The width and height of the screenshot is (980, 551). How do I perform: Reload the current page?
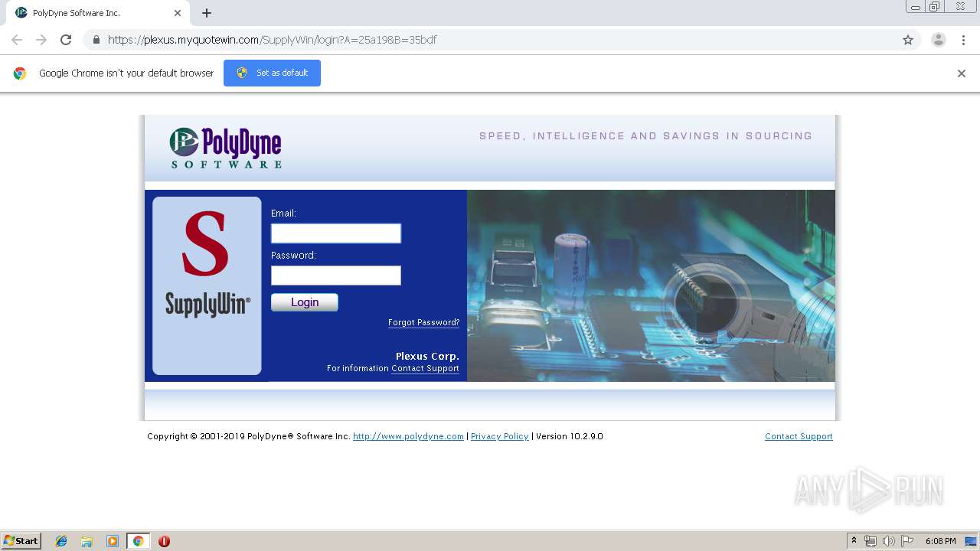(x=66, y=40)
